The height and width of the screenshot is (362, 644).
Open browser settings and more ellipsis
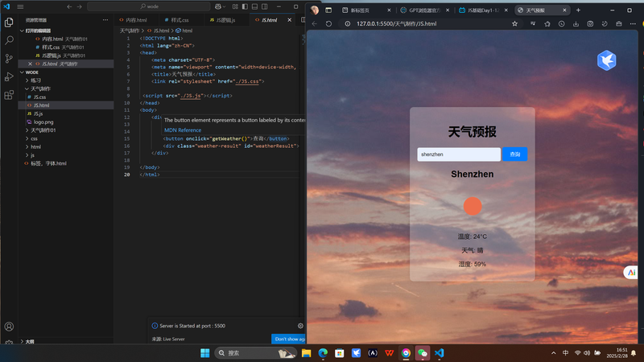click(x=633, y=24)
